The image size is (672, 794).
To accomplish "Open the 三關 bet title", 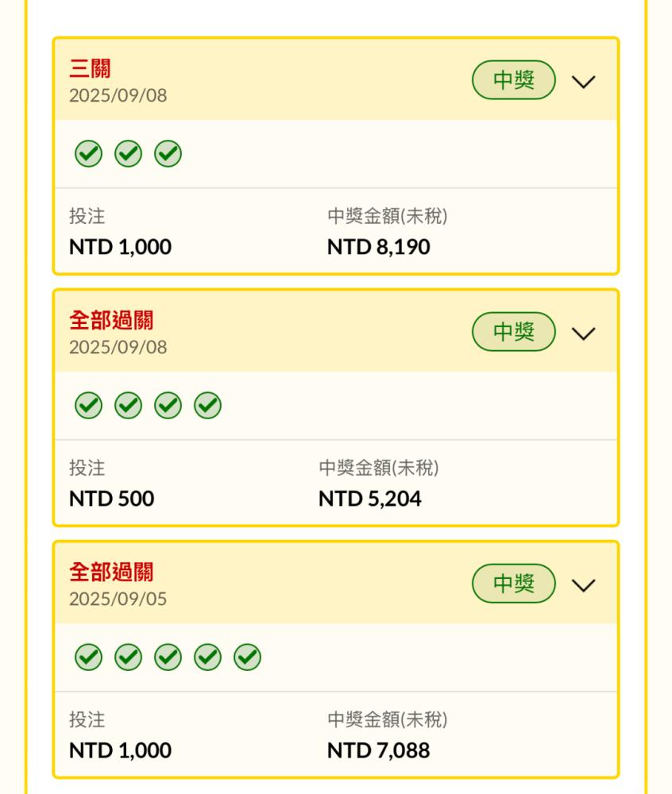I will point(90,70).
